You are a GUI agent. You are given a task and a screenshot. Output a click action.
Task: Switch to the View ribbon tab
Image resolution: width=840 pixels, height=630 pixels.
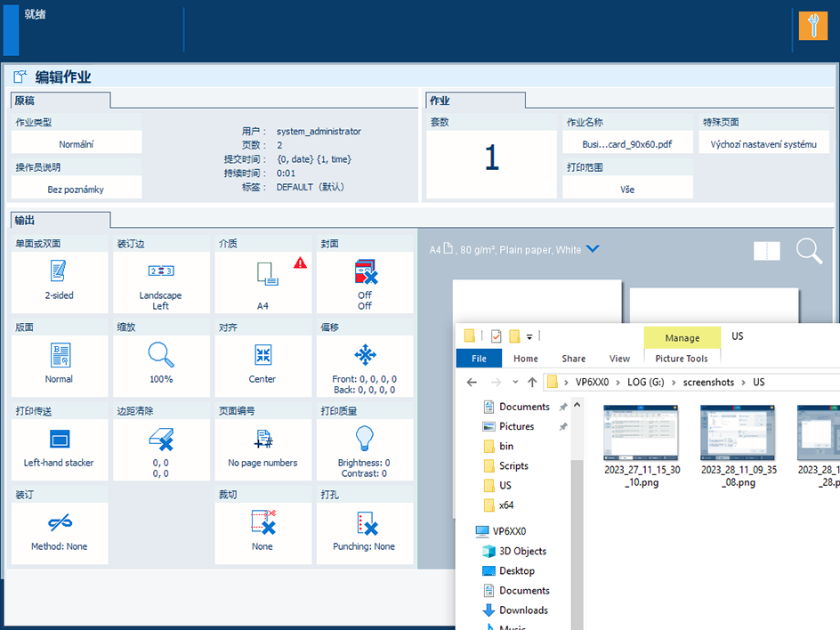619,359
